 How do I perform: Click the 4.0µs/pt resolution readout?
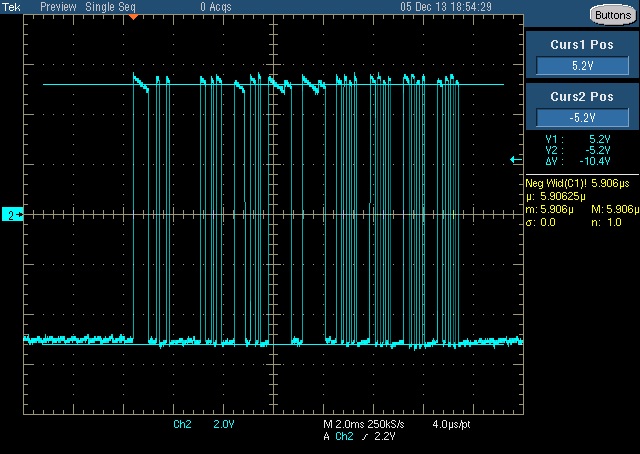(451, 424)
